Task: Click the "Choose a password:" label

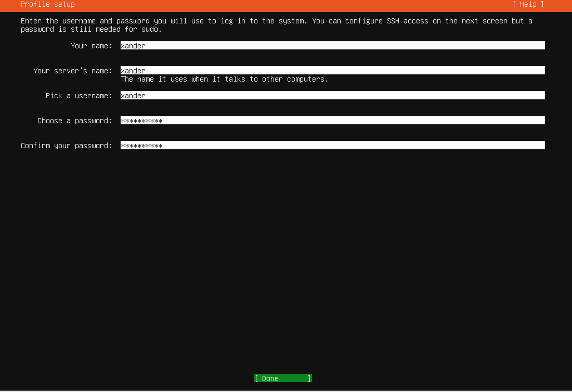Action: pyautogui.click(x=75, y=121)
